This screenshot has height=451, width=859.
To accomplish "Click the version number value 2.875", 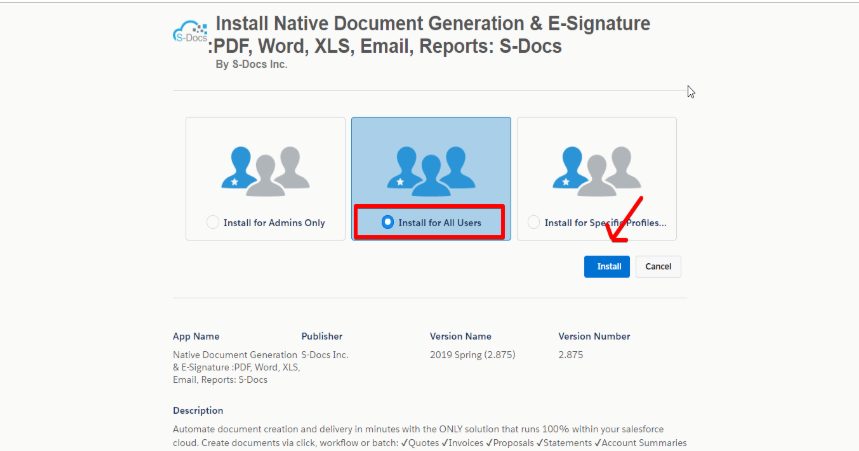I will [571, 355].
